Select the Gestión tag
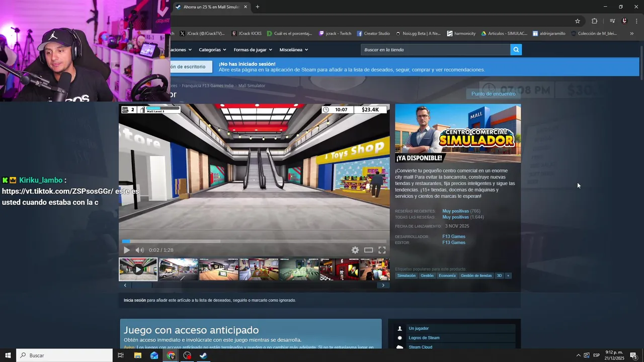 [x=427, y=276]
